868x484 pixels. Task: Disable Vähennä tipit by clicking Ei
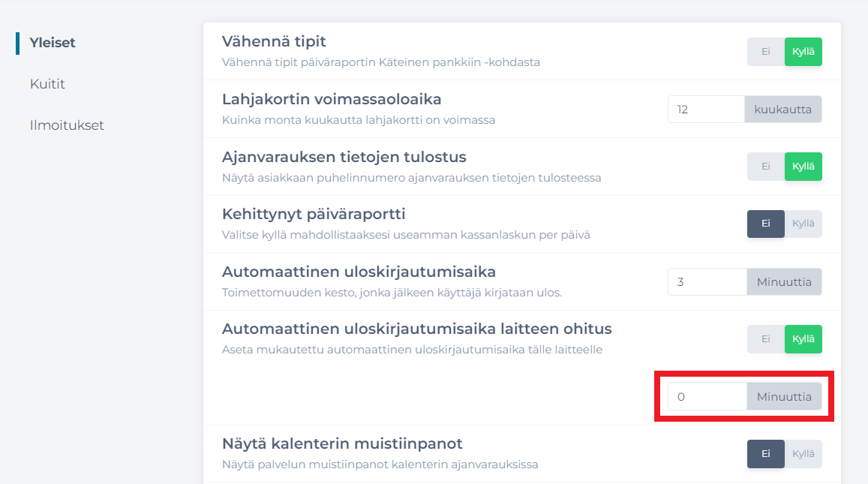pyautogui.click(x=765, y=51)
